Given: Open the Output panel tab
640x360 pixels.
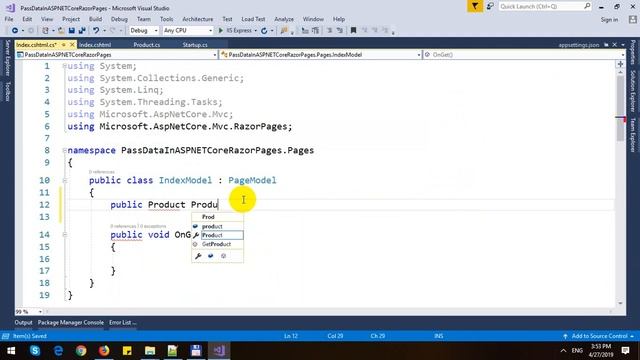Looking at the screenshot, I should [23, 322].
